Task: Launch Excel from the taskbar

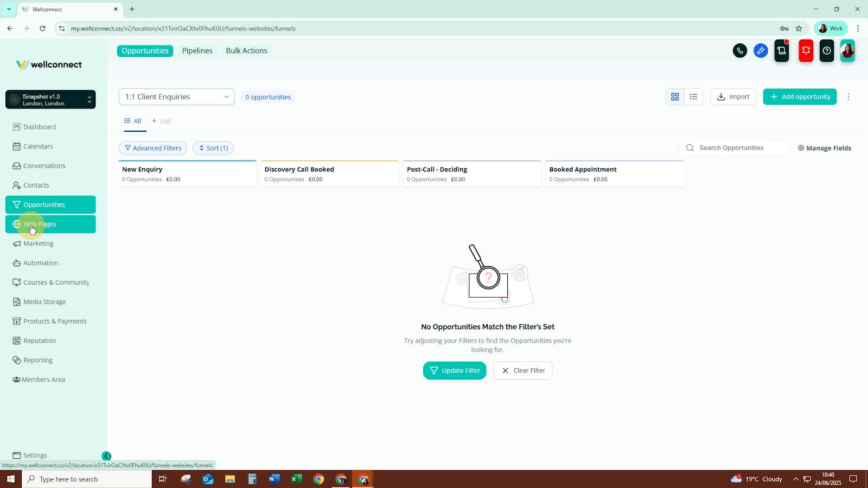Action: [x=296, y=479]
